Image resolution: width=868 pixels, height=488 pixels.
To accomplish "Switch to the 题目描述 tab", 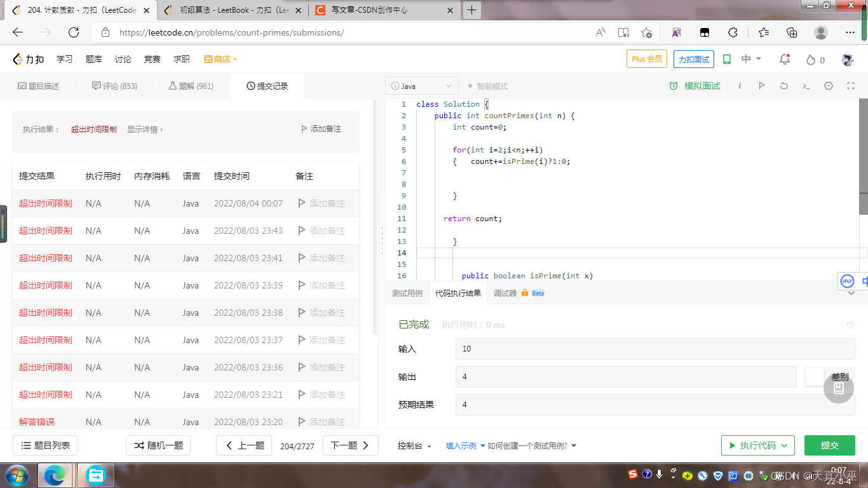I will pos(38,86).
